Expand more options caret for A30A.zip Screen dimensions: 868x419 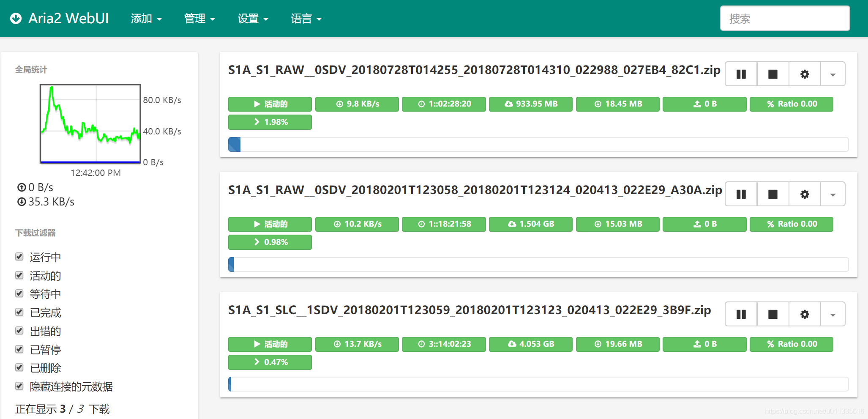[833, 194]
